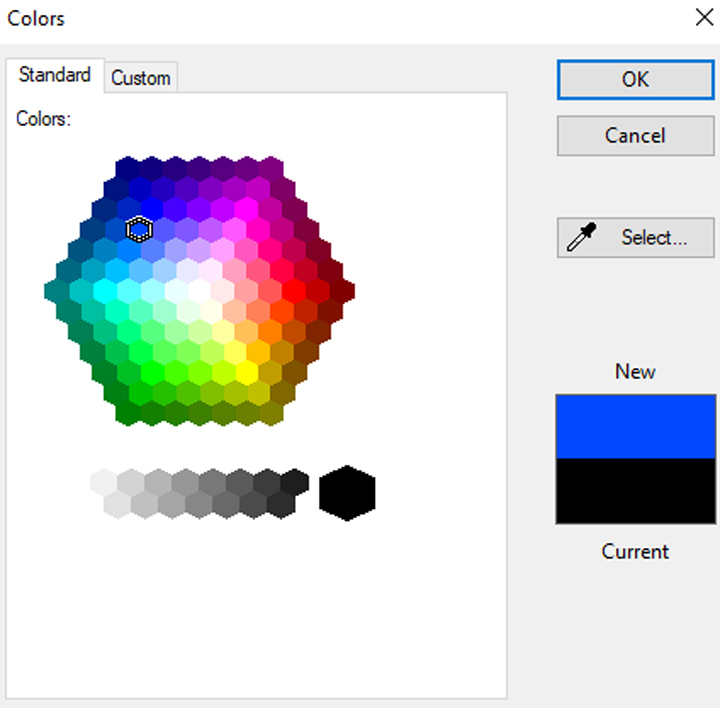This screenshot has width=720, height=708.
Task: Pick the green hexagon at bottom-left corner
Action: [127, 413]
